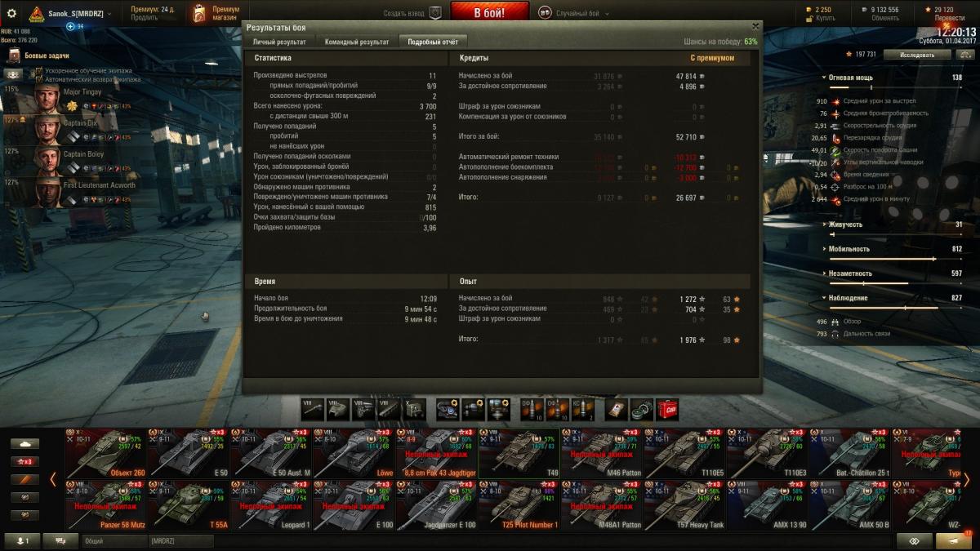Select the first equipment slot after modules
This screenshot has height=551, width=980.
click(448, 408)
